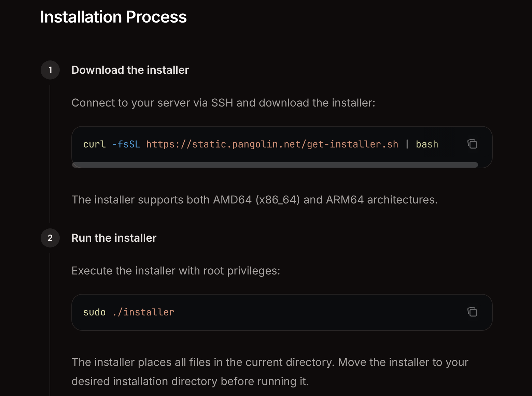Viewport: 532px width, 396px height.
Task: Select the Run the installer heading
Action: click(x=114, y=238)
